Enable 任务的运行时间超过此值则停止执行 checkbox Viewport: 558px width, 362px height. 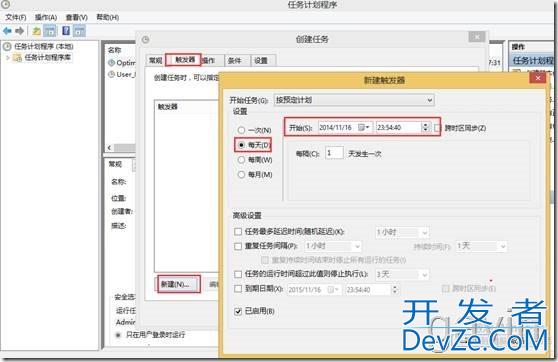coord(238,274)
